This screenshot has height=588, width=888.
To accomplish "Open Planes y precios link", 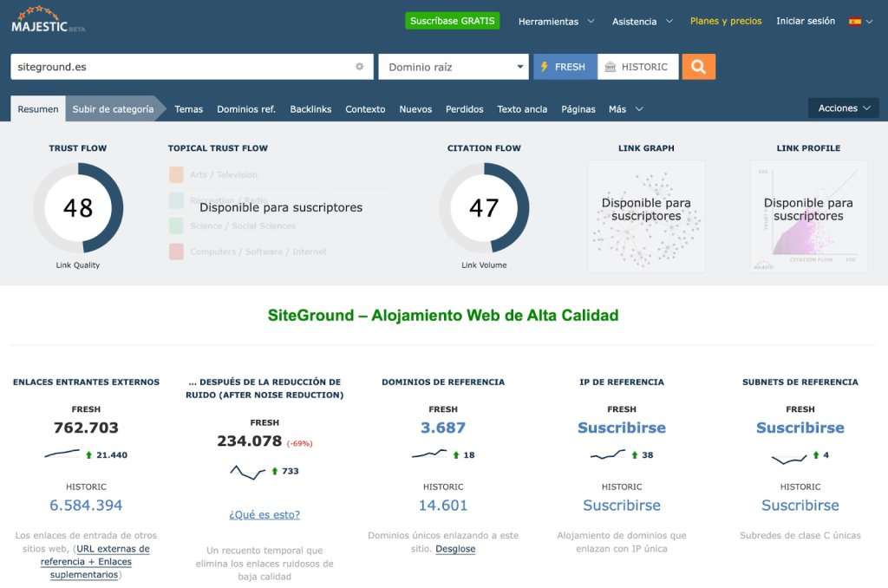I will (x=726, y=21).
